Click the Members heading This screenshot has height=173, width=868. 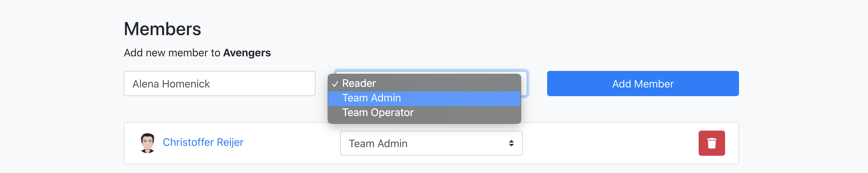[162, 29]
